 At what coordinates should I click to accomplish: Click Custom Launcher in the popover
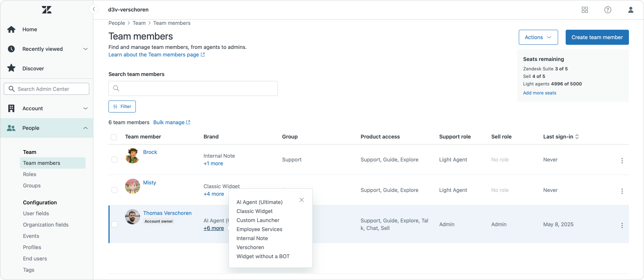[258, 220]
